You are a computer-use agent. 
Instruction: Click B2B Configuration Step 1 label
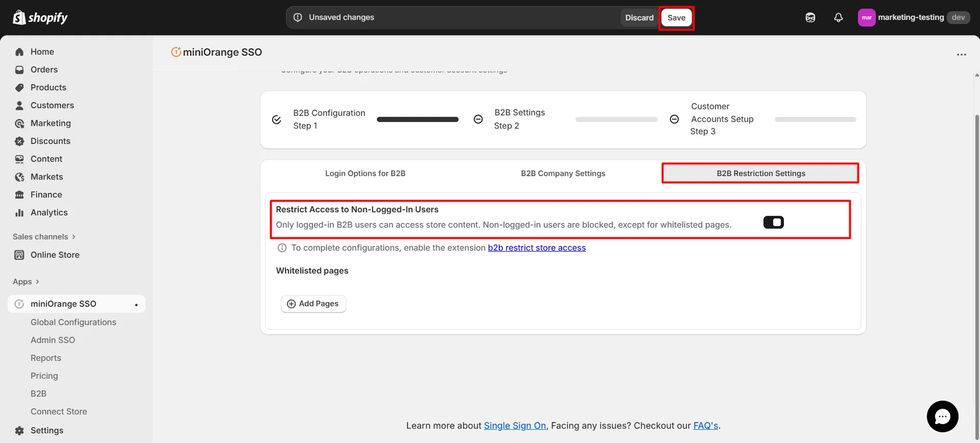[x=329, y=119]
